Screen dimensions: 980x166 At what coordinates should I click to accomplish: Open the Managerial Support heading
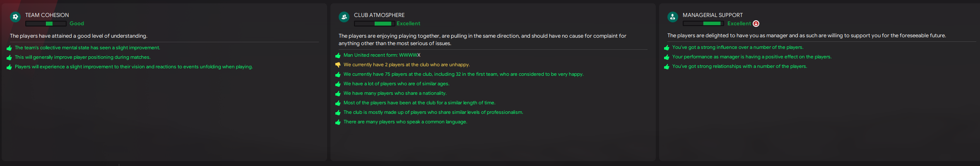[713, 15]
